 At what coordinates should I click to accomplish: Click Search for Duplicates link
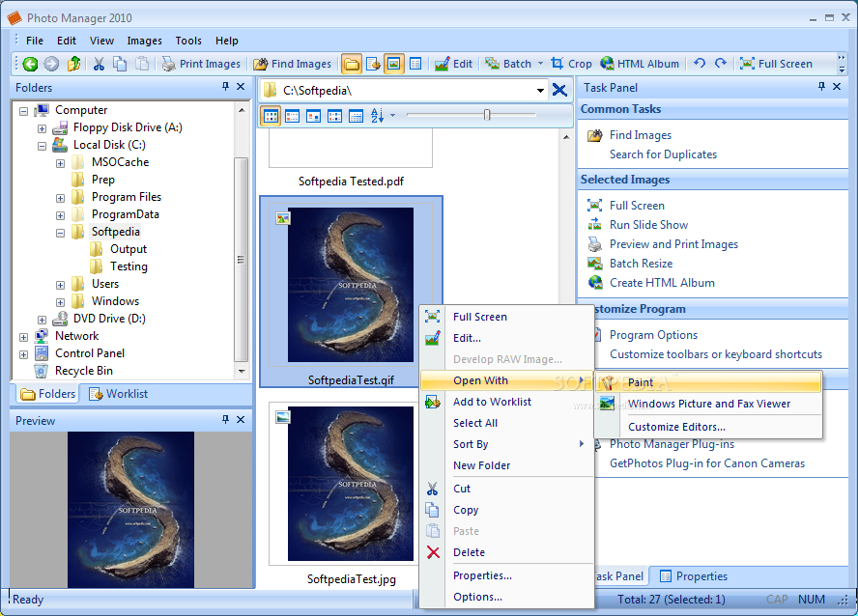663,154
